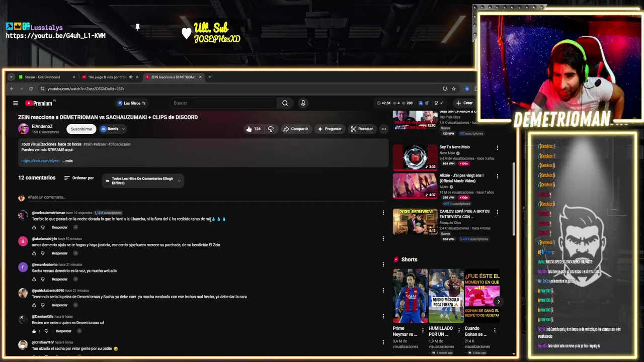Click the search magnifier button
This screenshot has width=644, height=362.
click(x=285, y=103)
